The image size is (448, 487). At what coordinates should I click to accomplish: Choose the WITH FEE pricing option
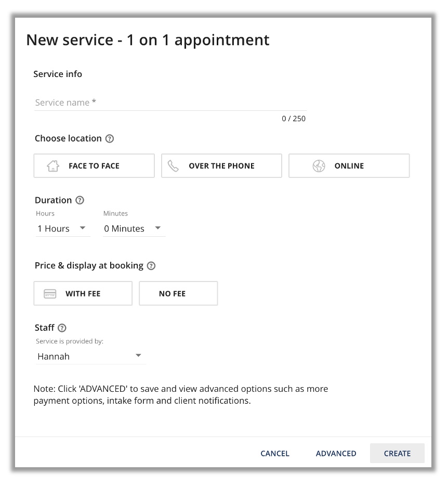coord(83,293)
